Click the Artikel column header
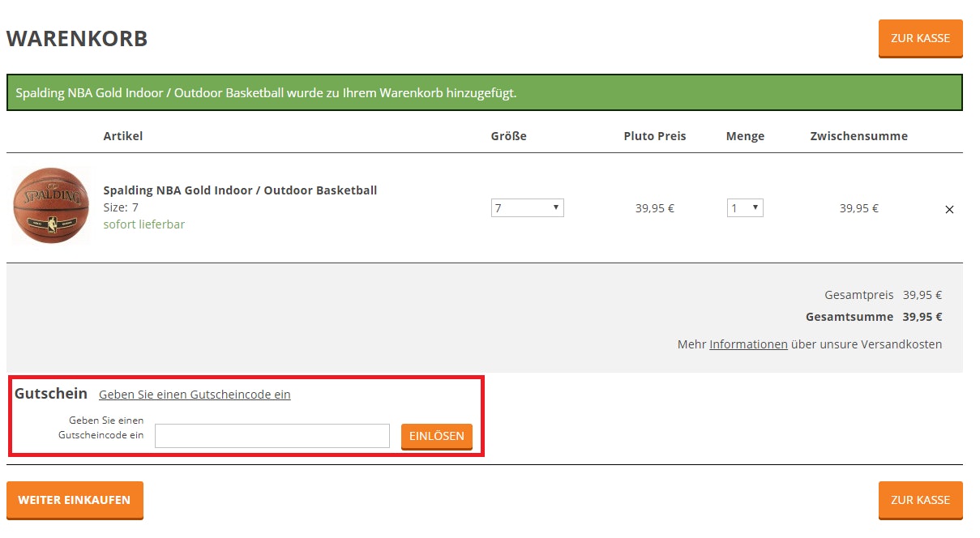 (x=123, y=136)
